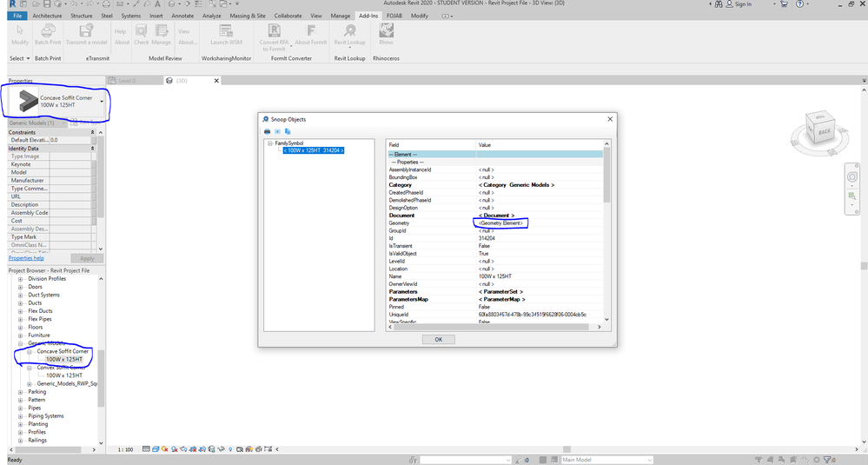Screen dimensions: 868x465
Task: Click the Model Review Check icon
Action: [141, 30]
